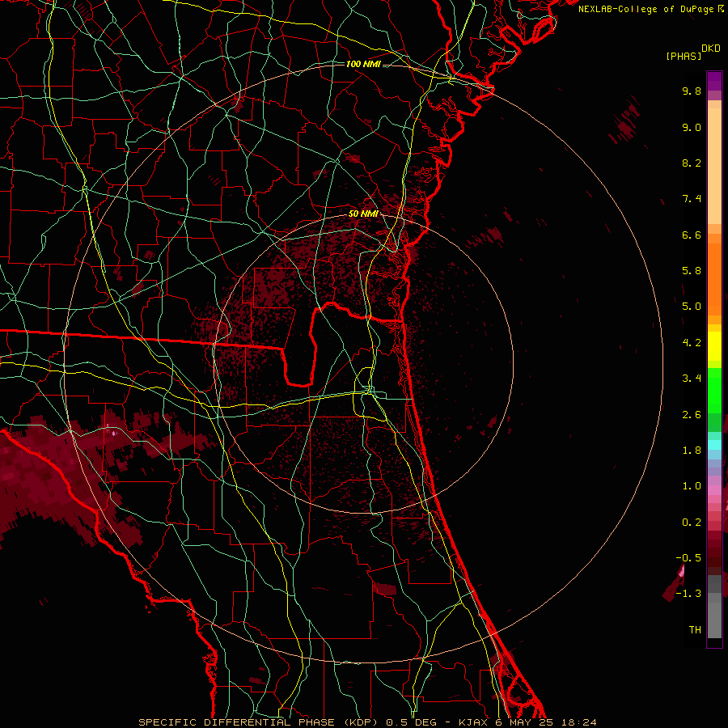Click the 18:24 timestamp
This screenshot has height=728, width=728.
coord(579,722)
